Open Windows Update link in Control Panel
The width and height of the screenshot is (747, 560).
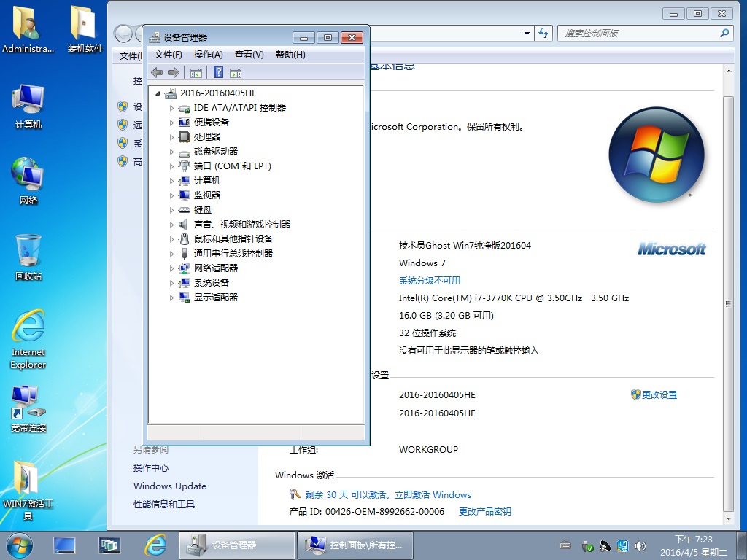click(x=169, y=486)
